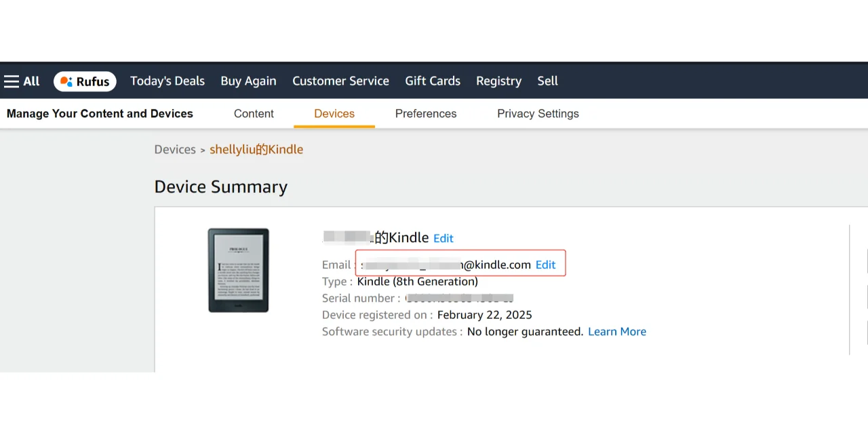
Task: Click Manage Your Content and Devices title
Action: tap(100, 114)
